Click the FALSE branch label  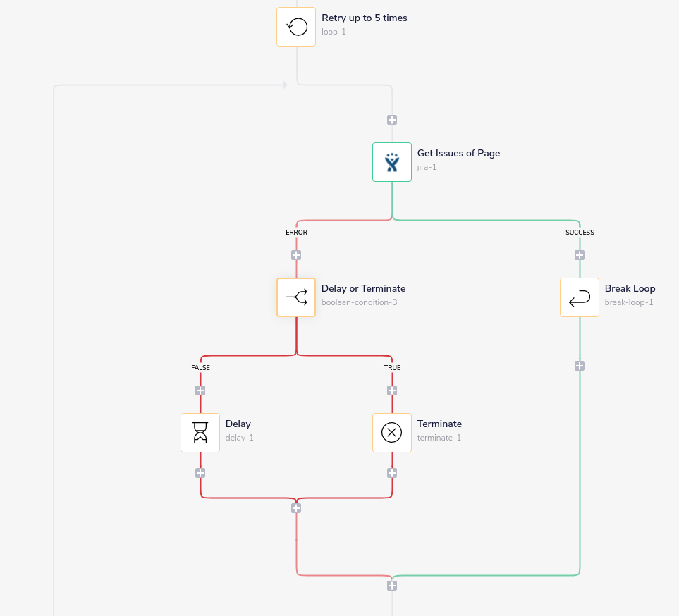pyautogui.click(x=200, y=367)
